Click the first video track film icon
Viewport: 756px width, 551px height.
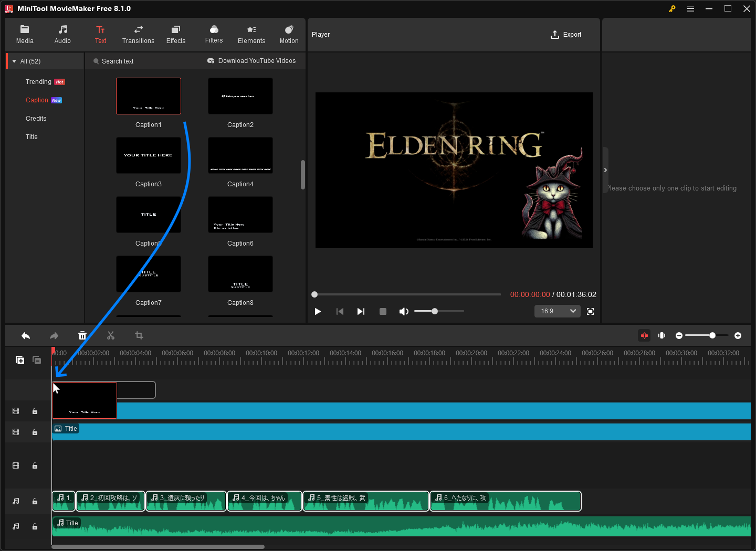coord(16,411)
